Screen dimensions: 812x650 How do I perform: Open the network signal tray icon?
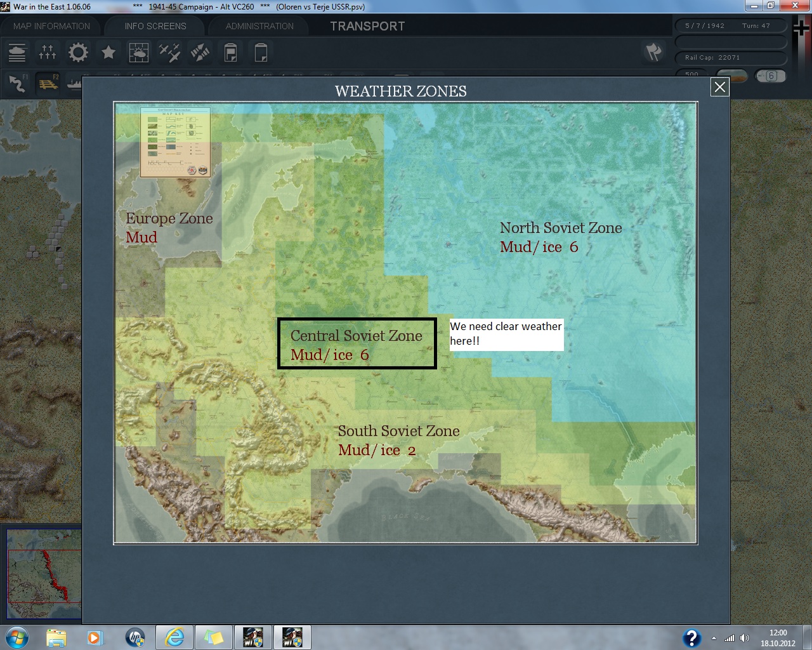coord(730,638)
